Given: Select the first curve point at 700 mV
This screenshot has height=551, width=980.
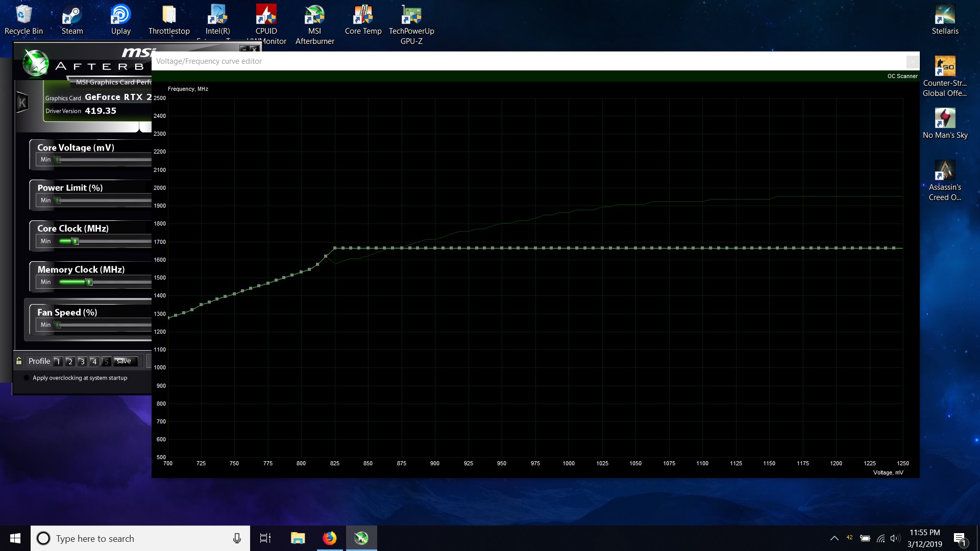Looking at the screenshot, I should (168, 317).
